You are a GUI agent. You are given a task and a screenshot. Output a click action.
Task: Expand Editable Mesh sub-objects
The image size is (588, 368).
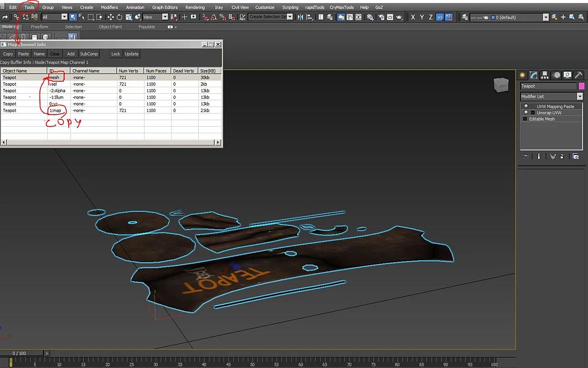(525, 119)
